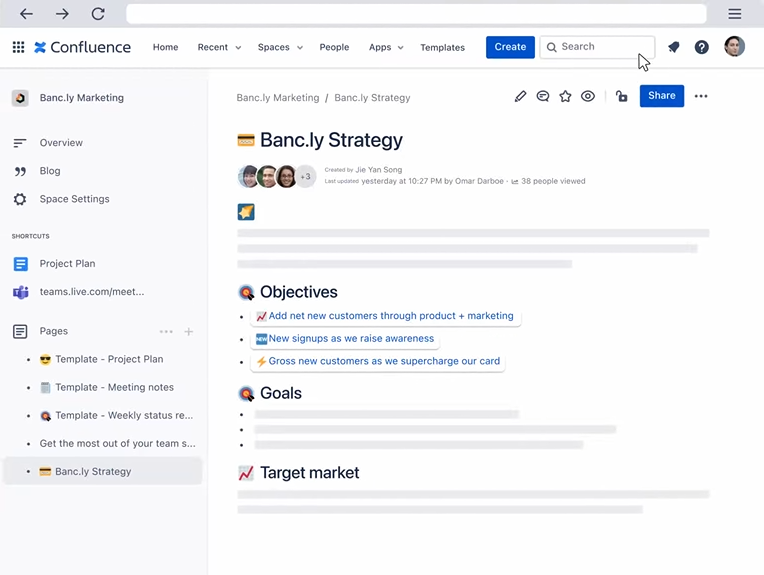This screenshot has width=764, height=575.
Task: Click the first contributor avatar
Action: [x=248, y=176]
